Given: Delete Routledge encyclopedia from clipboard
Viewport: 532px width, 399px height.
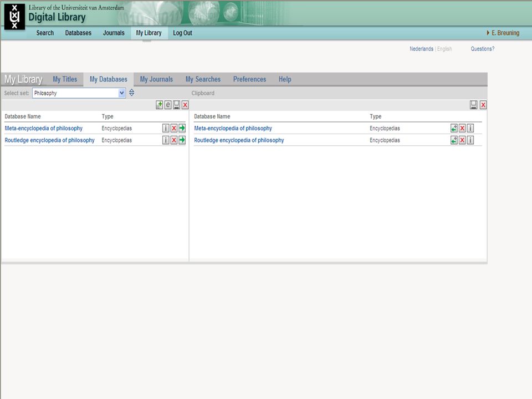Looking at the screenshot, I should coord(462,140).
